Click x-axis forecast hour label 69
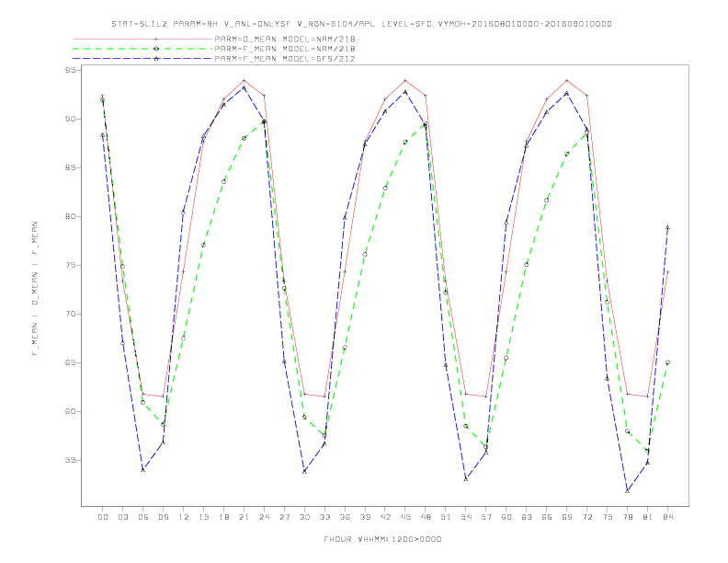The width and height of the screenshot is (728, 563). click(567, 517)
